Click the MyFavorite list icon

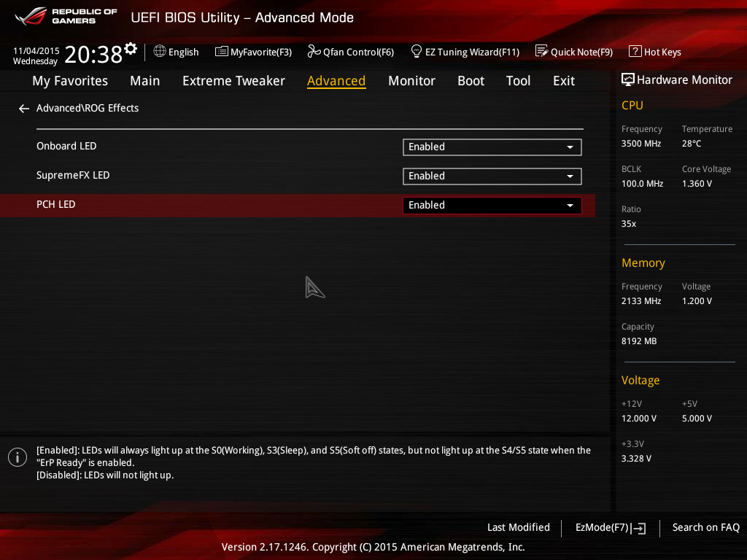coord(222,52)
